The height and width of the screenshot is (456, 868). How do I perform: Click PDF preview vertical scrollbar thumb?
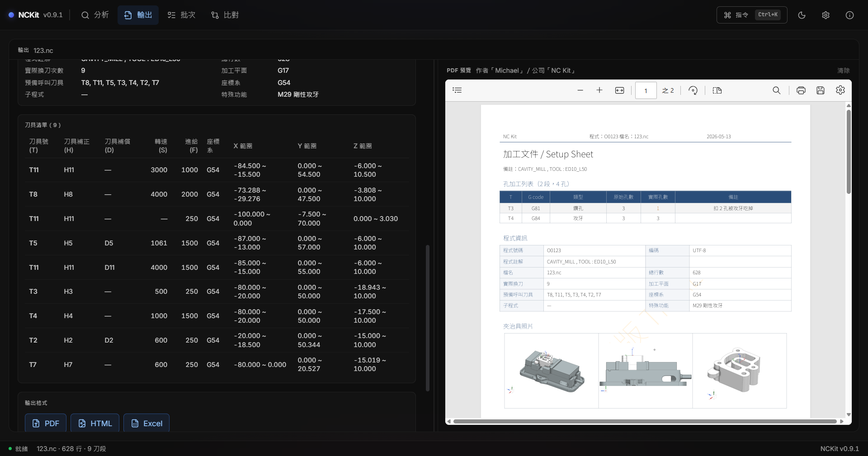(849, 151)
